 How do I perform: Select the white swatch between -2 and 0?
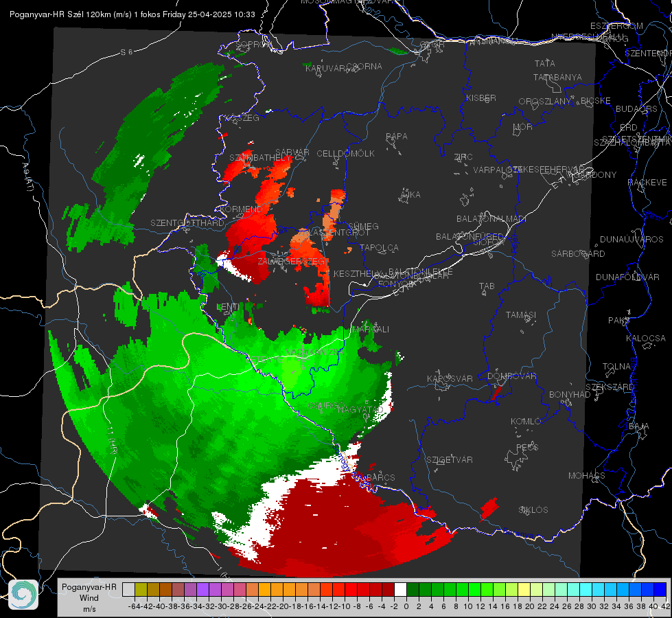click(400, 589)
